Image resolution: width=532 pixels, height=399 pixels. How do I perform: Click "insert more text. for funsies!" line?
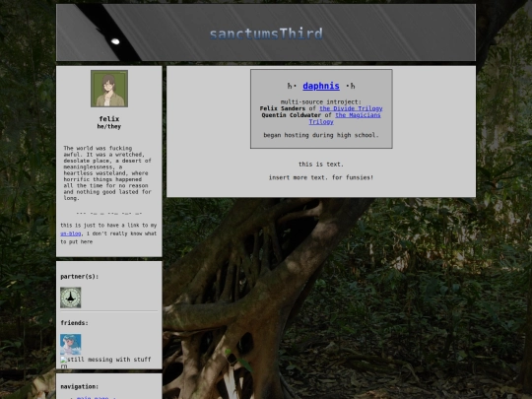pos(321,177)
